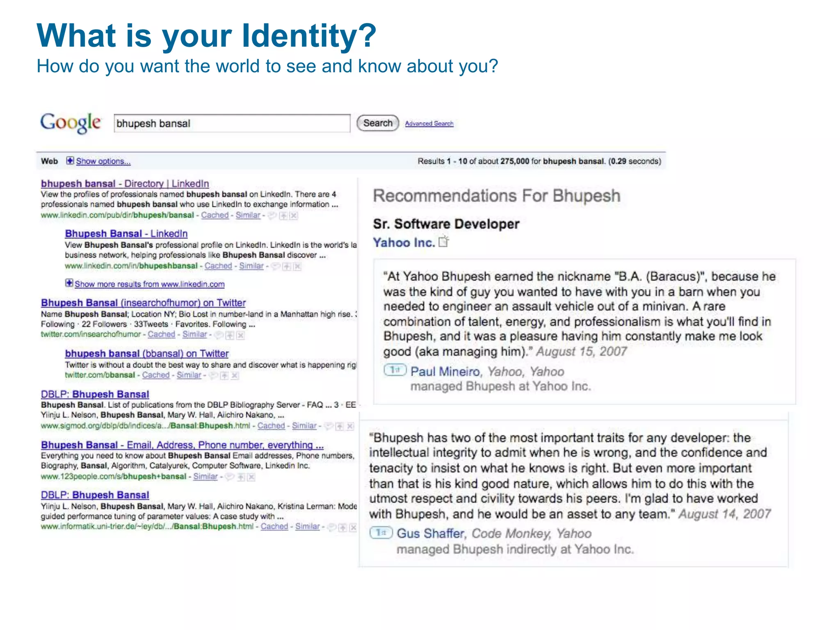Click comment bubble icon for 123people.com result
The image size is (840, 630).
[230, 477]
